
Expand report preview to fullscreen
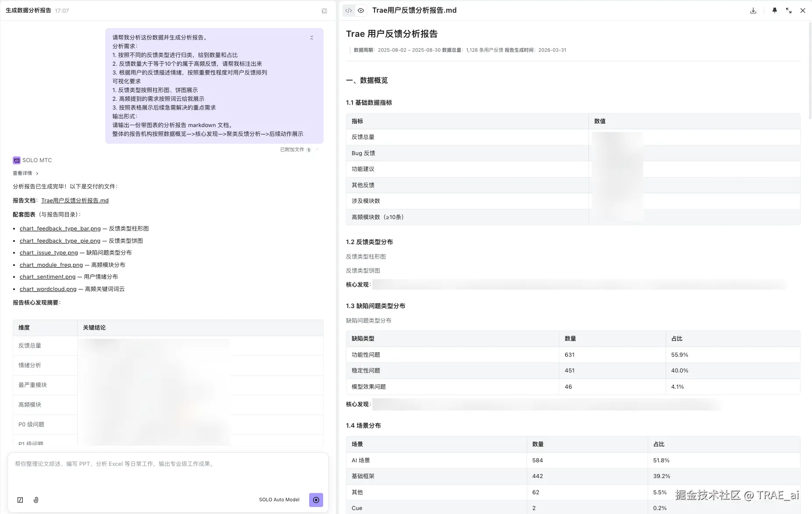pyautogui.click(x=789, y=11)
